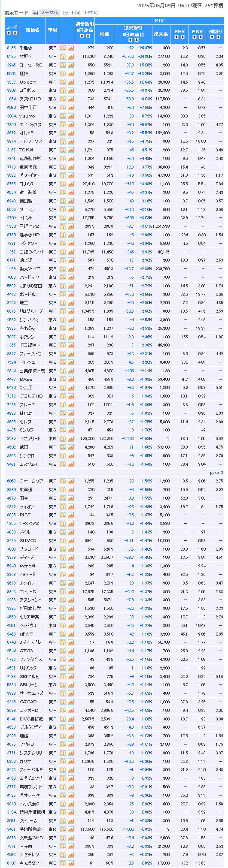Open stock code 186A link

click(x=11, y=99)
